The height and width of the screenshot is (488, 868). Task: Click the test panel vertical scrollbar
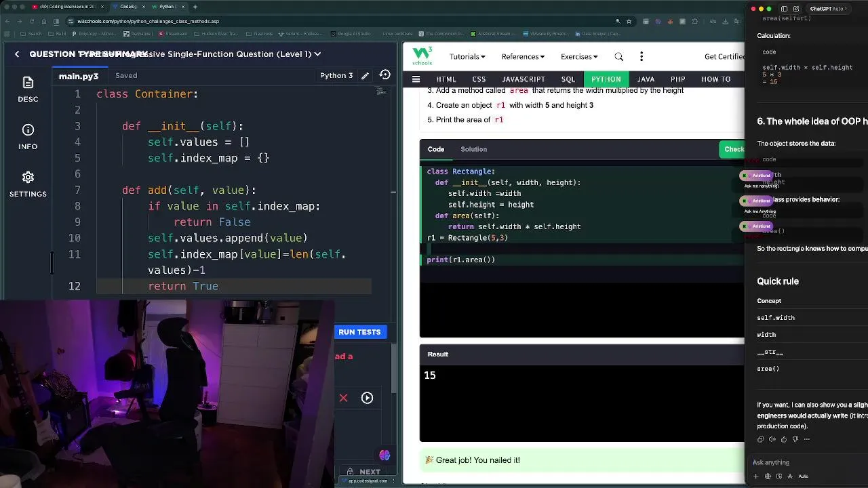click(395, 369)
